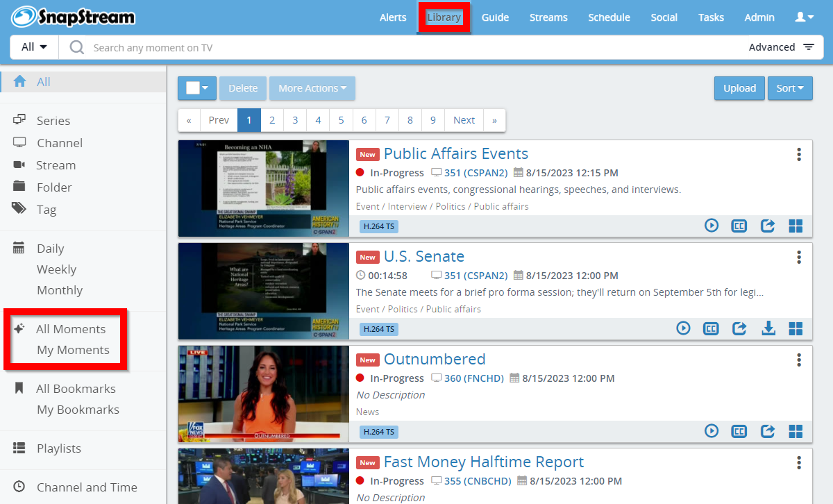Open the Admin tab

point(759,17)
